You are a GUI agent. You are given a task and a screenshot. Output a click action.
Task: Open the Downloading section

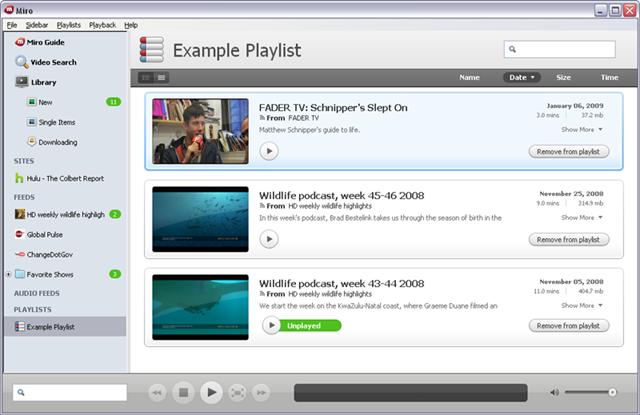(x=56, y=142)
